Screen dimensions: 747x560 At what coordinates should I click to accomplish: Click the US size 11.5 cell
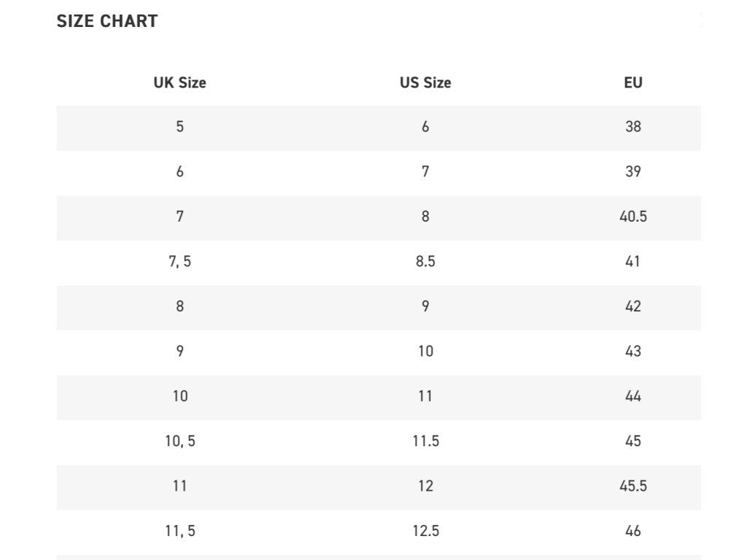(425, 441)
